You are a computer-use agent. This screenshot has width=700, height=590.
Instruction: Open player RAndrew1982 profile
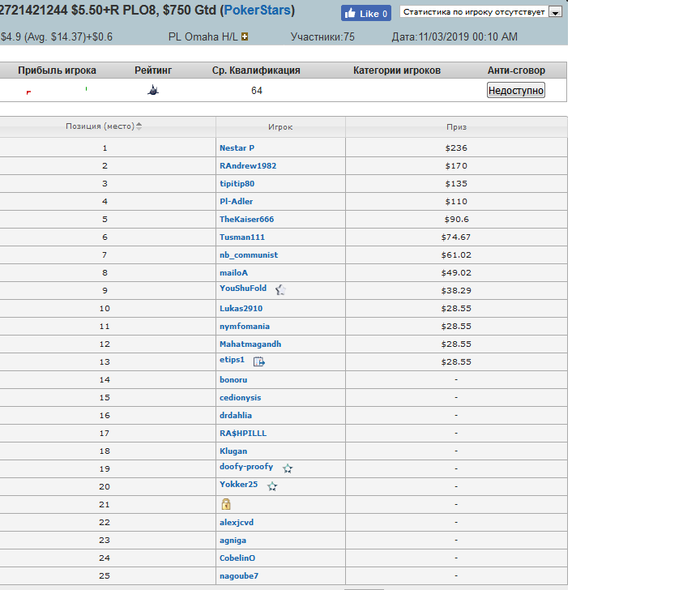248,166
